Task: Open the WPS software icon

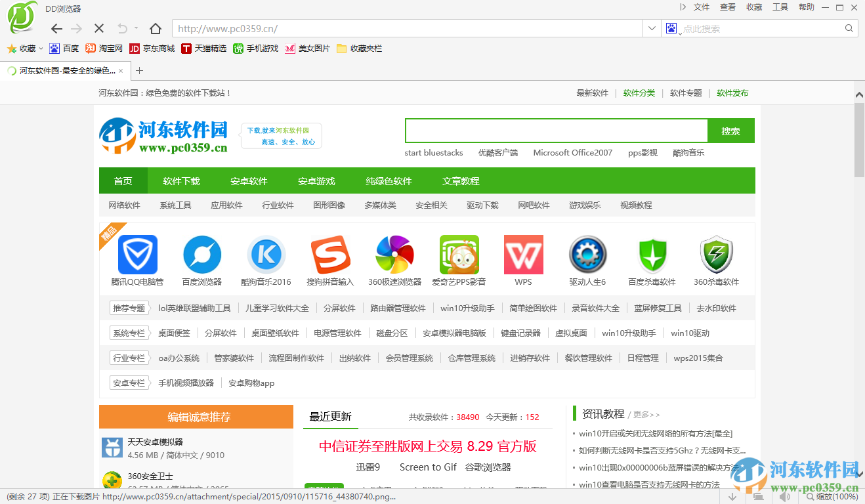Action: [x=523, y=255]
